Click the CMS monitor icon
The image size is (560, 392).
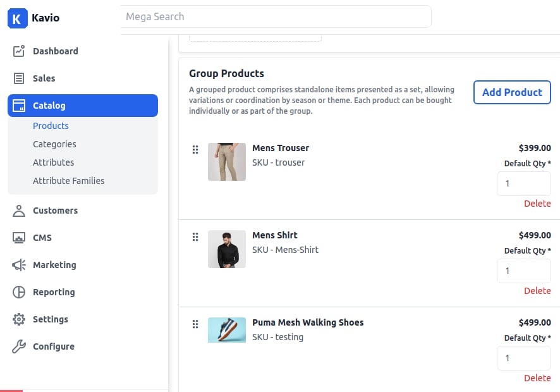[x=18, y=238]
